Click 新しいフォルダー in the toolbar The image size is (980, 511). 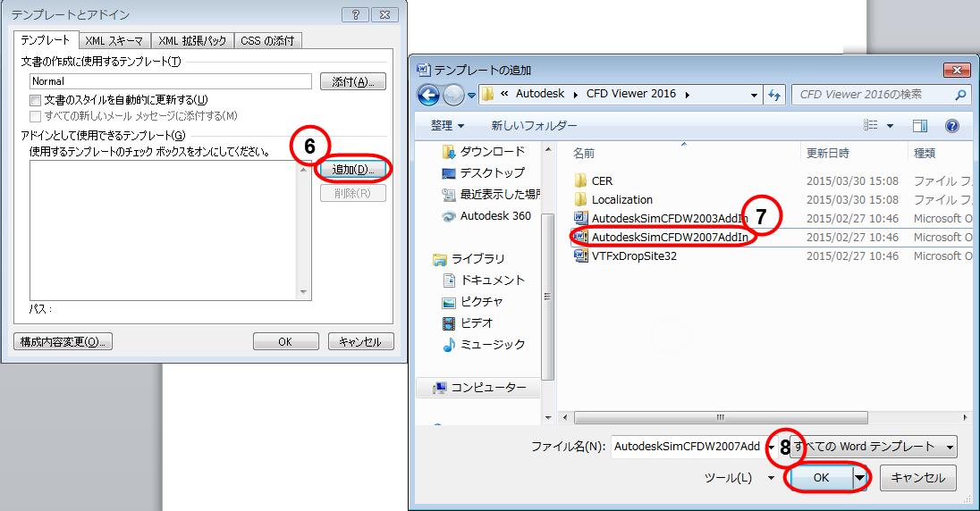(x=534, y=126)
